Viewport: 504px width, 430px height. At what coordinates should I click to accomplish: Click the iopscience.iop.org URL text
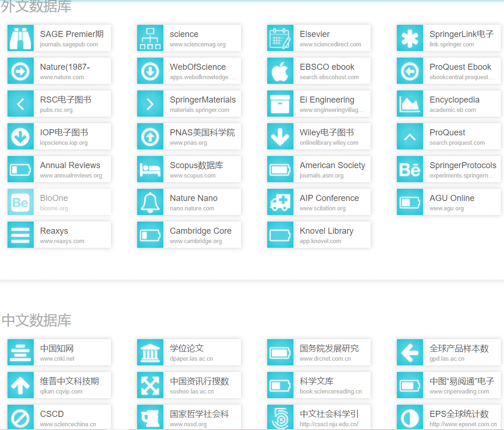64,143
